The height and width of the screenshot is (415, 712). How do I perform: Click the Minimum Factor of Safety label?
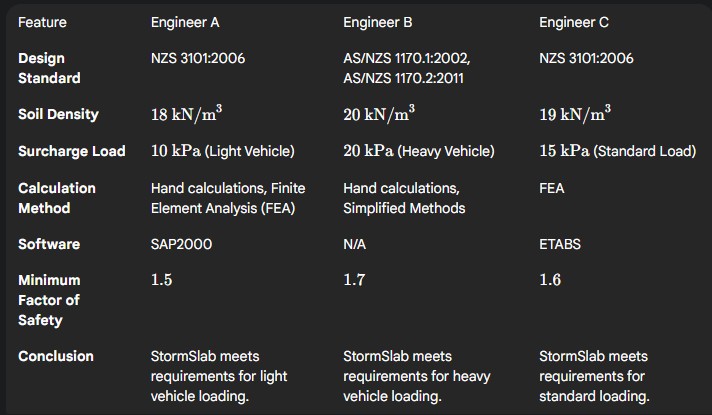point(49,300)
